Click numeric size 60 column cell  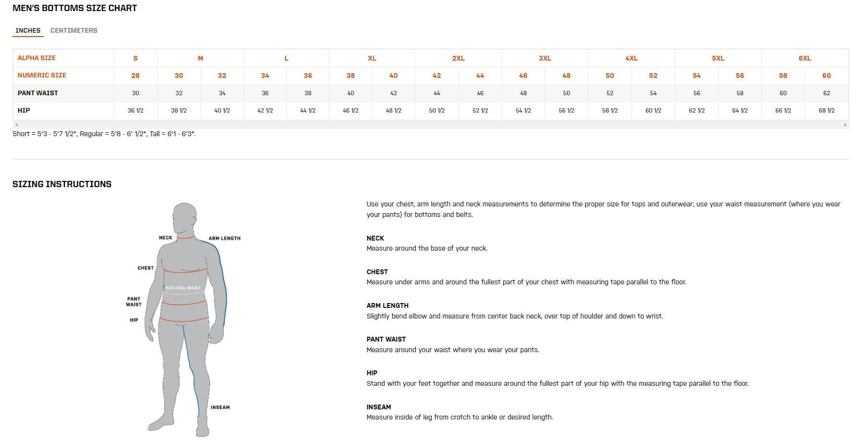coord(826,76)
